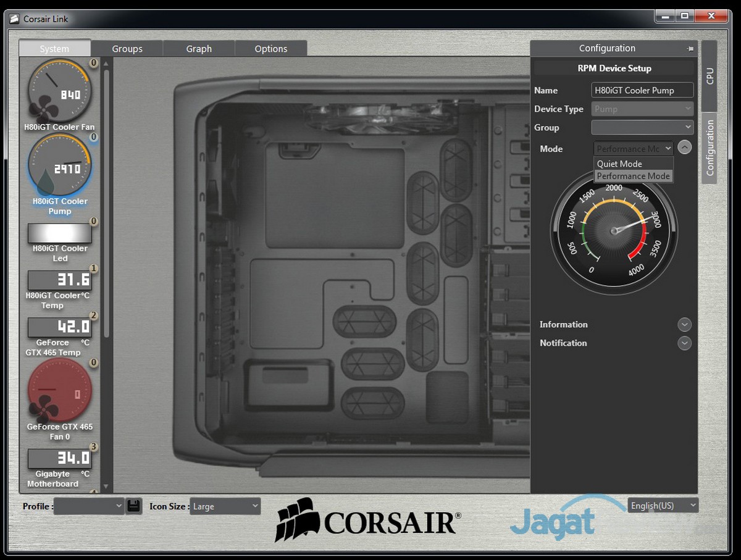Pin the Configuration panel

click(x=690, y=49)
